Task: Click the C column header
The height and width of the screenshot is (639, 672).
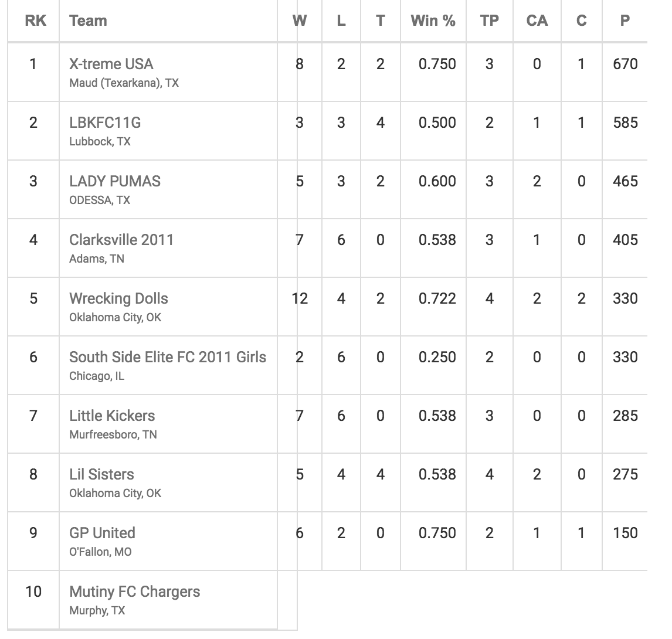Action: pyautogui.click(x=581, y=21)
